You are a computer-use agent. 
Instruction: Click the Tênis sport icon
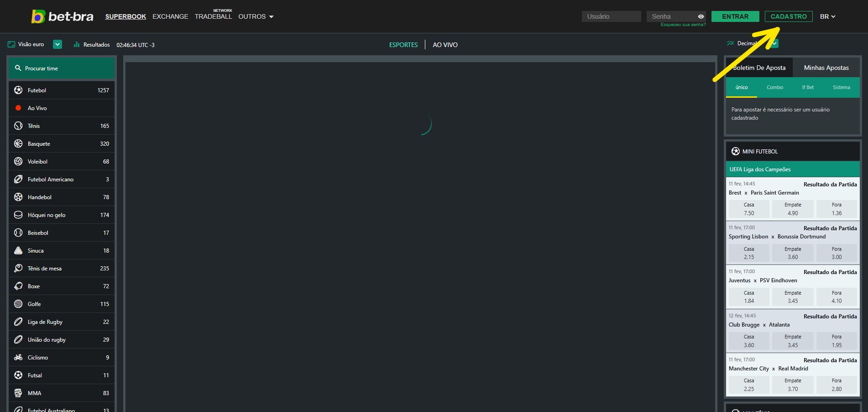18,126
